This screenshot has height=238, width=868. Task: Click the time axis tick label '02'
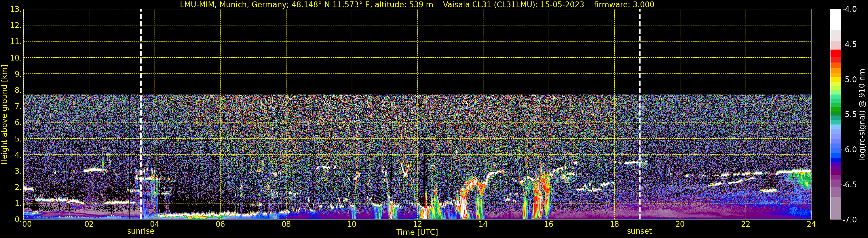(x=89, y=224)
